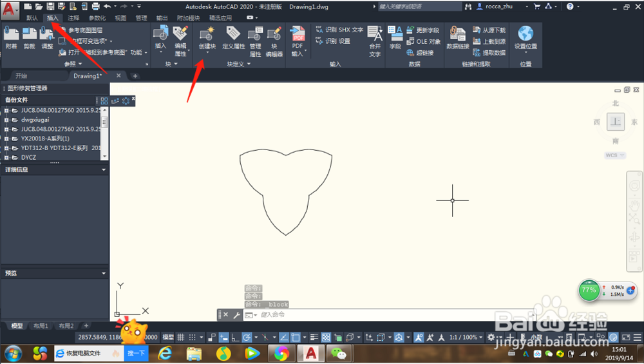Switch to the 输出 ribbon tab

(x=162, y=17)
